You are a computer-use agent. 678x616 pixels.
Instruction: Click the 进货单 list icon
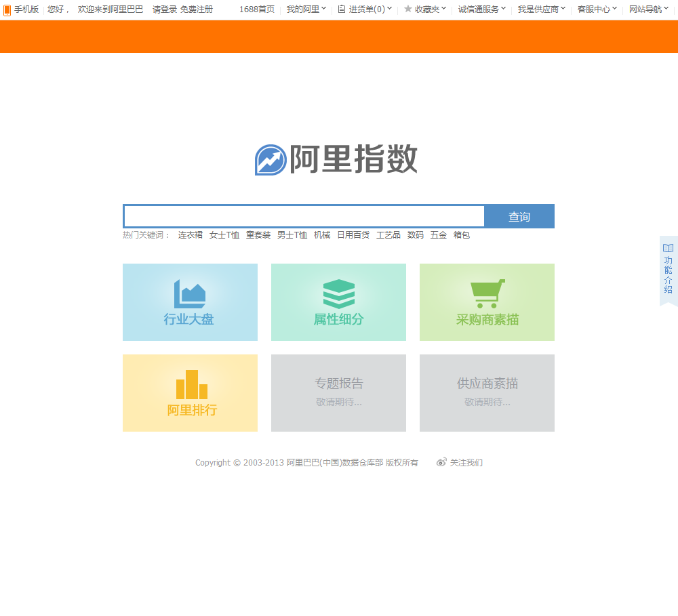(342, 9)
